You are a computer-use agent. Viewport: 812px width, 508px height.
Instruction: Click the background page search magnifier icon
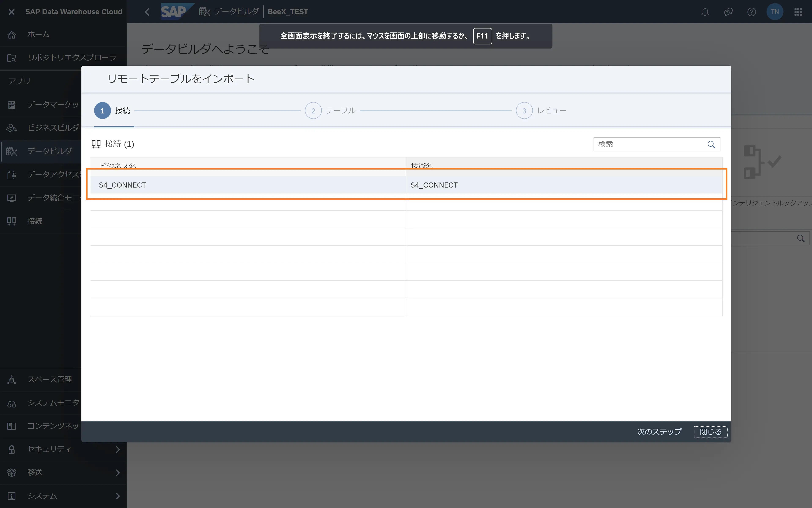pos(801,239)
